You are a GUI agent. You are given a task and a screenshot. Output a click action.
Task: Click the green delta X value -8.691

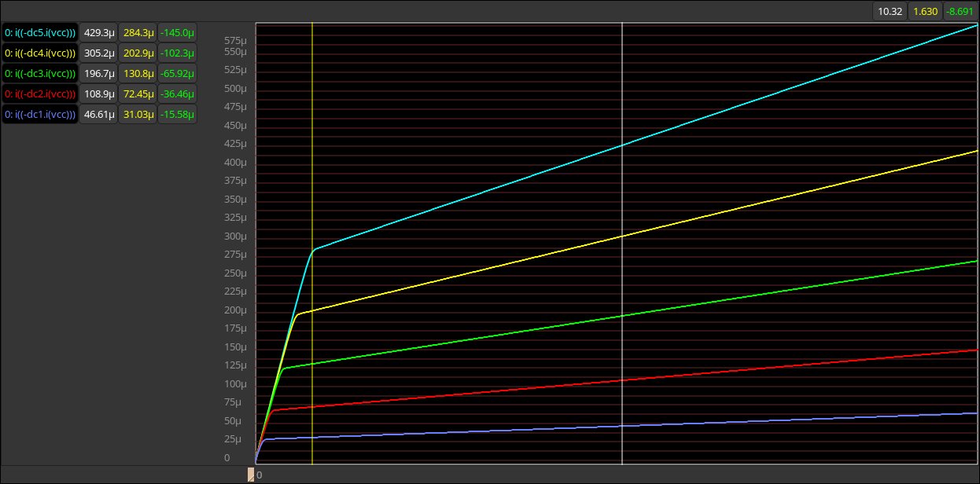(x=960, y=11)
